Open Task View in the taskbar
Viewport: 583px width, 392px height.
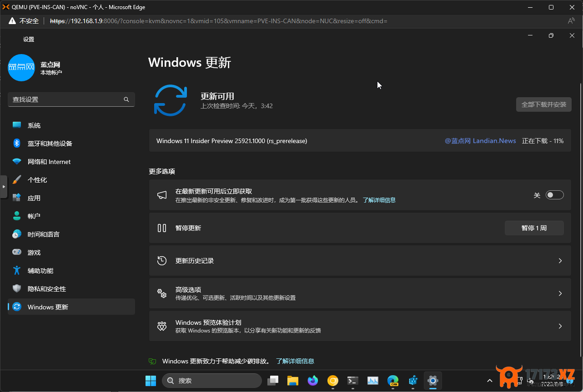tap(272, 381)
